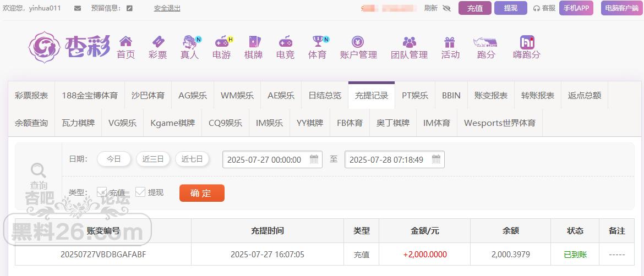Click the start date input field
This screenshot has height=276, width=644.
pos(272,159)
